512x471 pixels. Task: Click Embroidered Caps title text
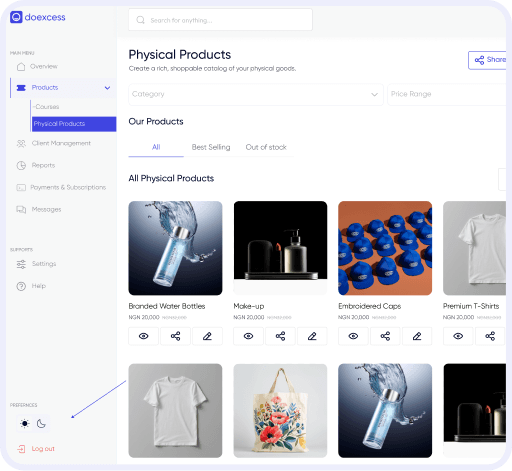[x=370, y=306]
